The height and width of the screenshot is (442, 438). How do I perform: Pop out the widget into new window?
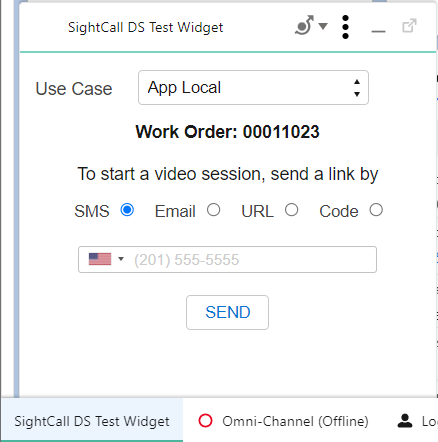click(x=409, y=26)
